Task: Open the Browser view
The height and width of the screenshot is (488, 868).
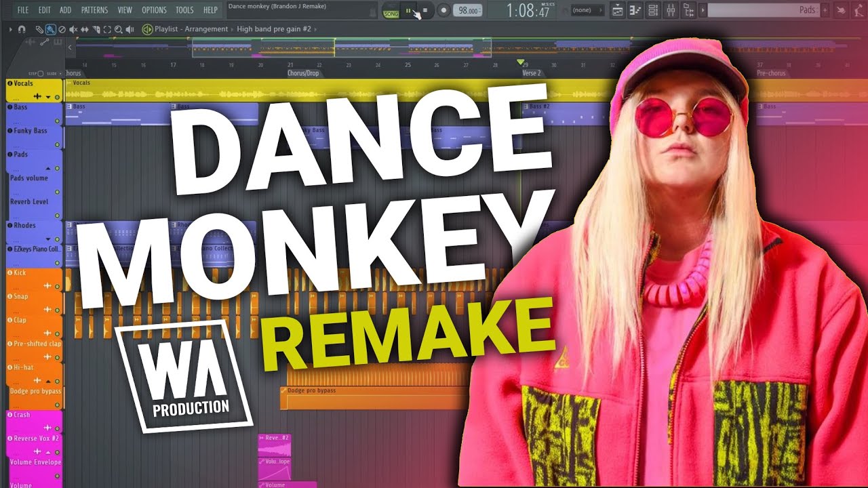Action: [x=688, y=10]
